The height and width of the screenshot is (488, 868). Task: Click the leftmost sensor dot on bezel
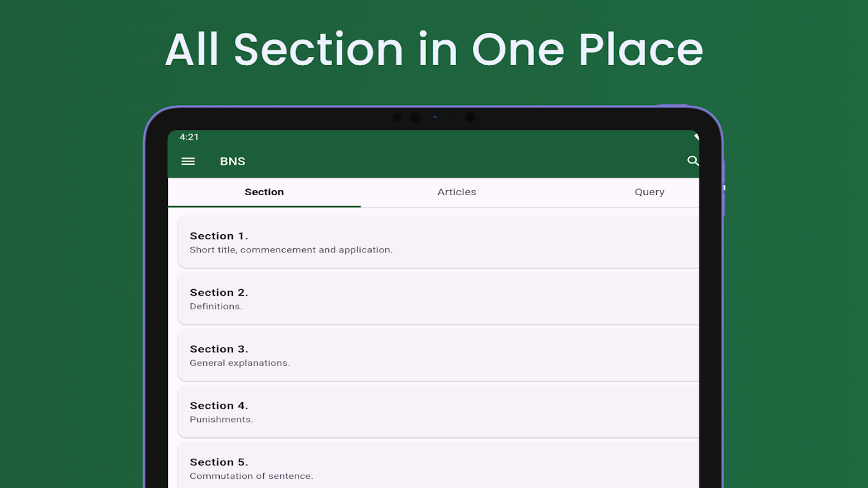[397, 117]
